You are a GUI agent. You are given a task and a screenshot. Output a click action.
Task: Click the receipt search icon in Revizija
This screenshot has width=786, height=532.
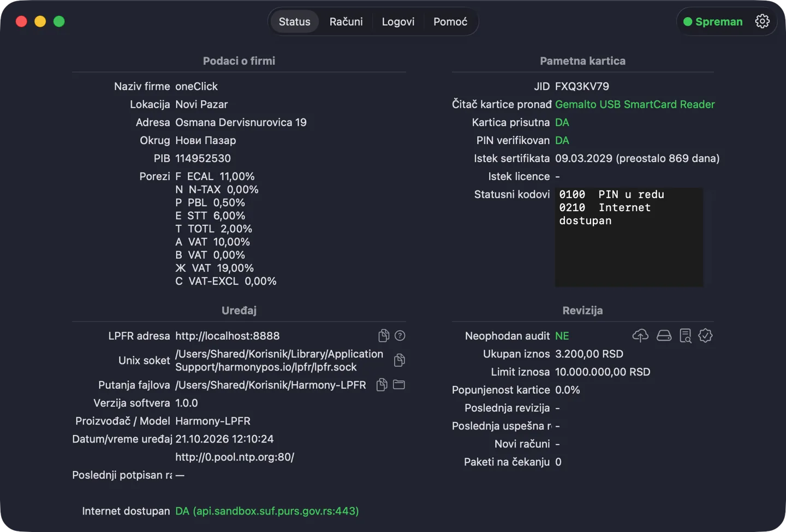[686, 336]
